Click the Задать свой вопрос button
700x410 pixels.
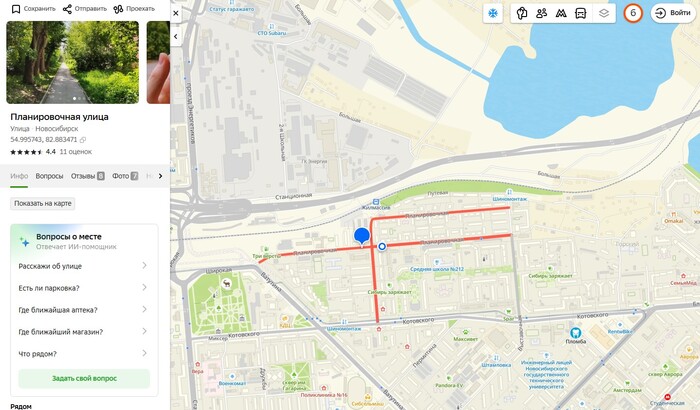point(84,378)
